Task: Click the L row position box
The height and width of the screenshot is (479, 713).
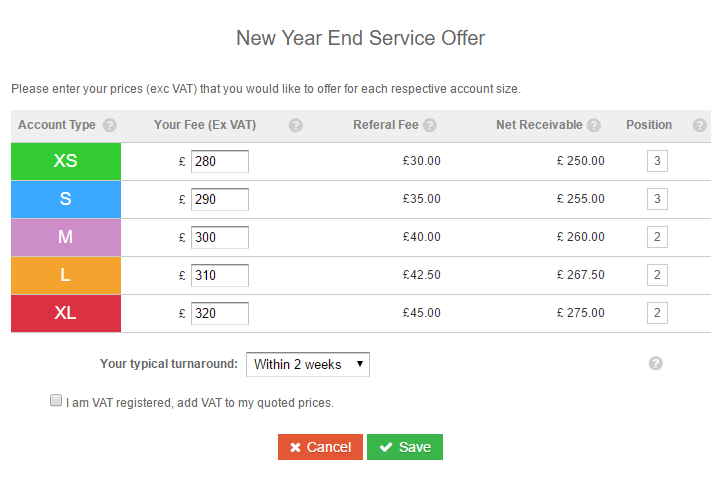Action: [657, 275]
